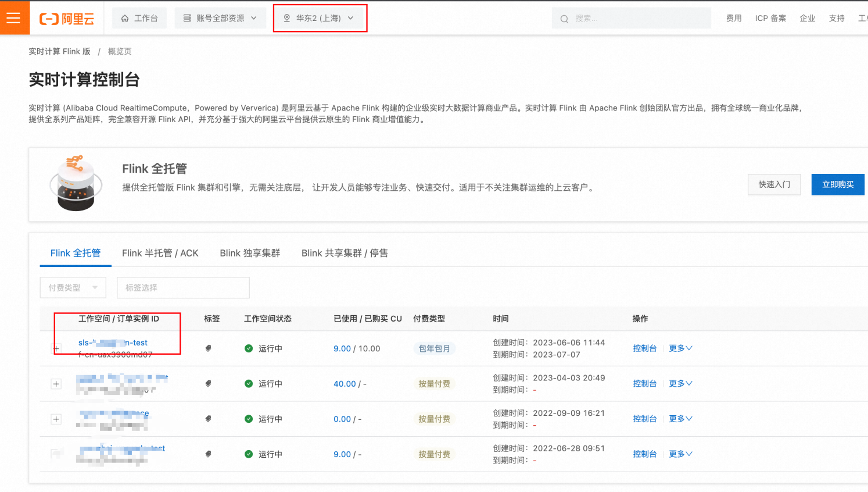Click tag icon in 0.00 CU row

(x=208, y=419)
